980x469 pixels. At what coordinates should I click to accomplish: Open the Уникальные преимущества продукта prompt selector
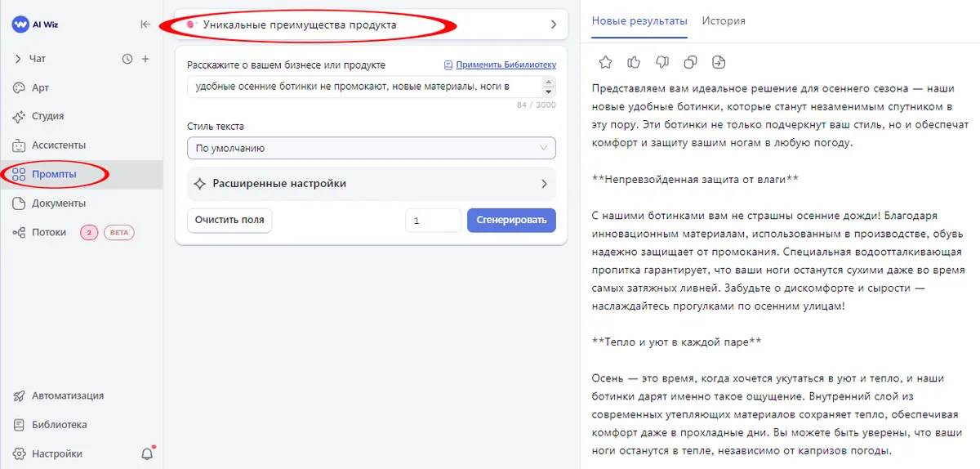tap(372, 25)
